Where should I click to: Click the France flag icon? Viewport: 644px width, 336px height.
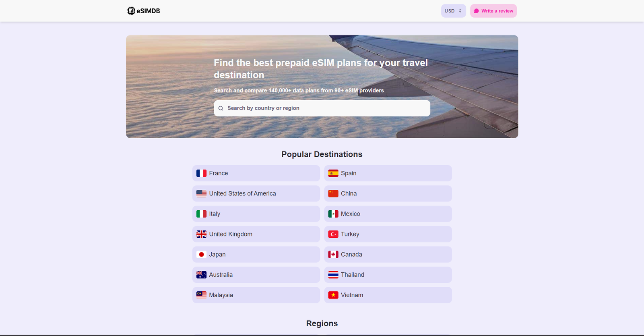coord(201,173)
